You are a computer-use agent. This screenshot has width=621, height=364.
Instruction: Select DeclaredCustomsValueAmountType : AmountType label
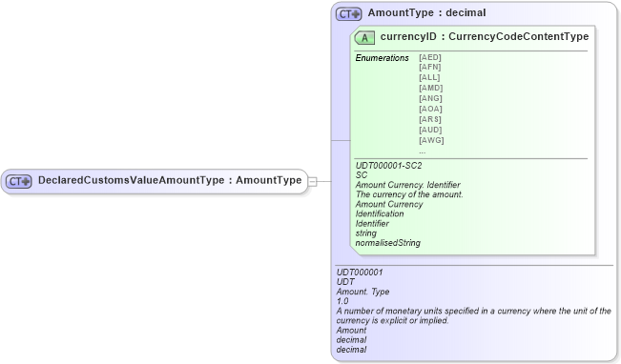coord(170,180)
